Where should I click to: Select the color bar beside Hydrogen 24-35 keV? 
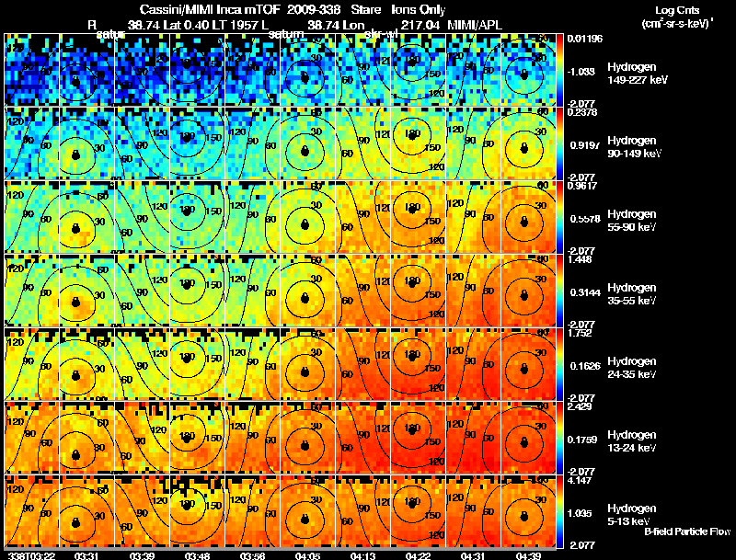tap(559, 364)
